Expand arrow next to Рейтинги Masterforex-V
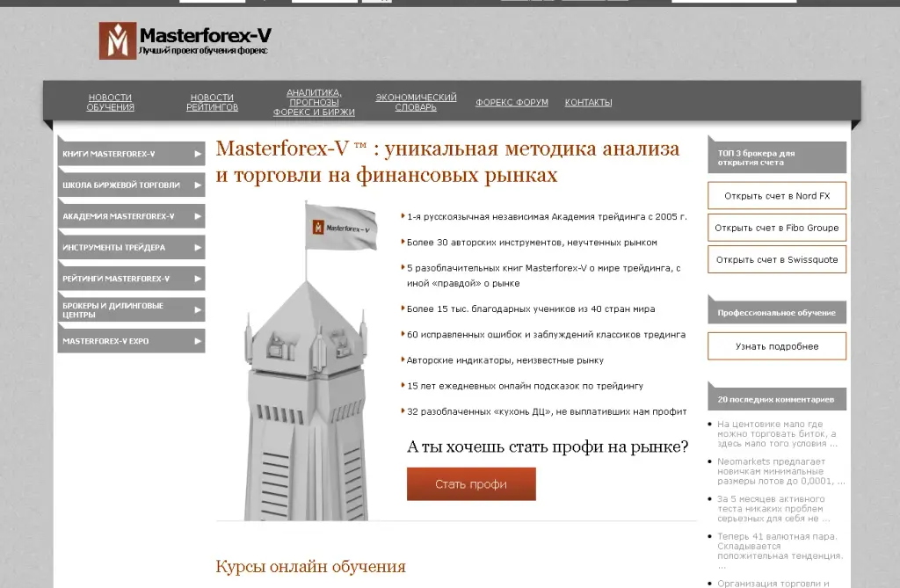The height and width of the screenshot is (588, 900). click(198, 279)
